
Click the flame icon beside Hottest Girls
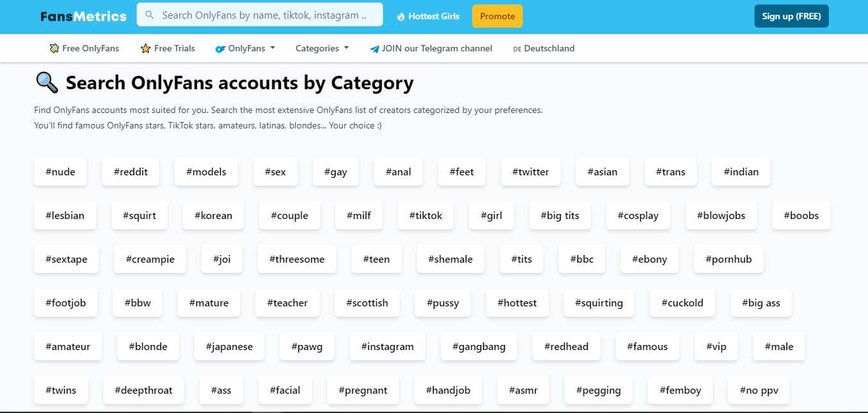pos(401,17)
